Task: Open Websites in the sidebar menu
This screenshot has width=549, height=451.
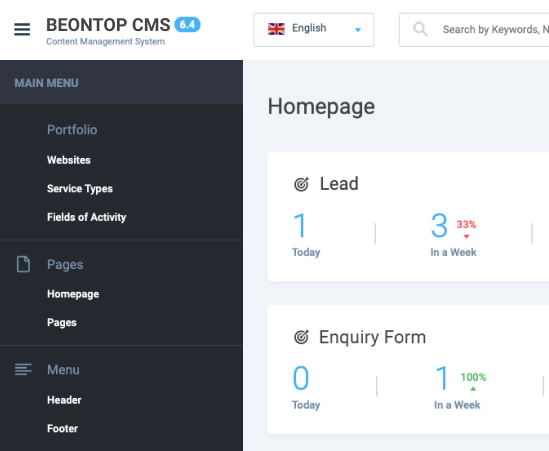Action: pyautogui.click(x=69, y=160)
